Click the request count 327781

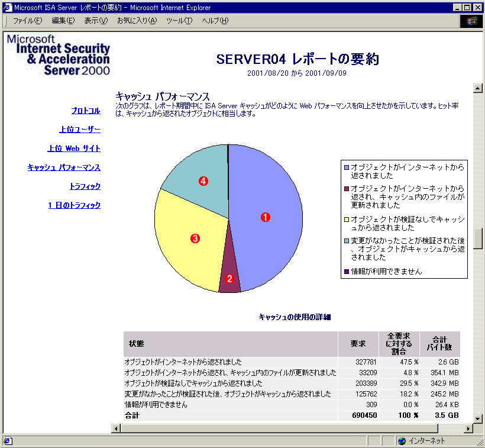[x=366, y=362]
